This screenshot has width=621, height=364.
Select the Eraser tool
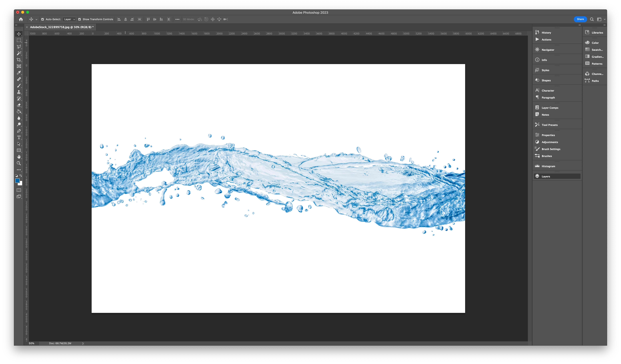pos(19,105)
